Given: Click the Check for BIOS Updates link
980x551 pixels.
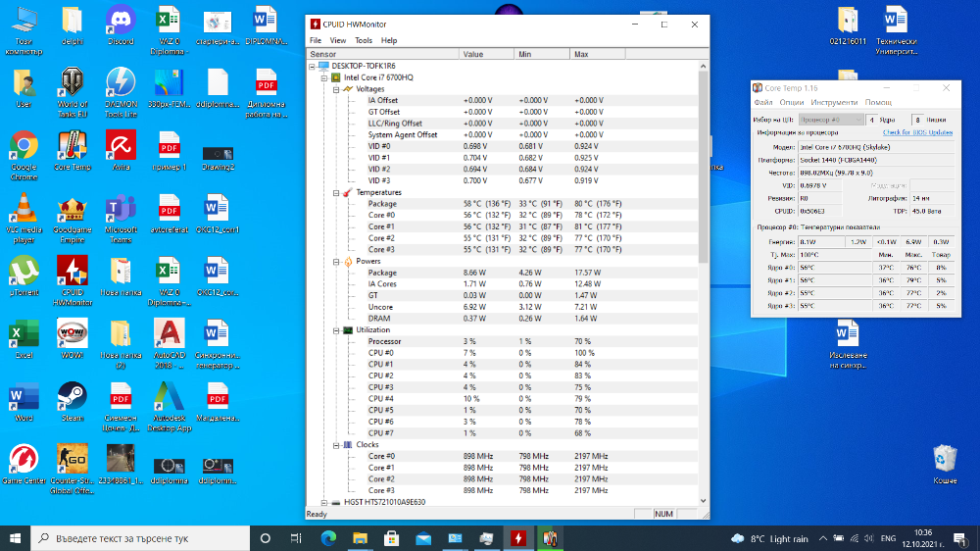Looking at the screenshot, I should (917, 132).
